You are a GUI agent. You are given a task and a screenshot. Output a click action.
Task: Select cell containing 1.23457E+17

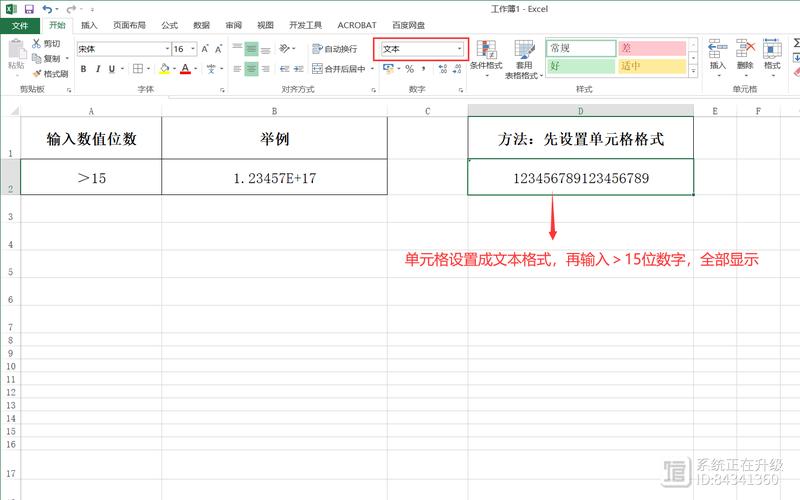274,177
